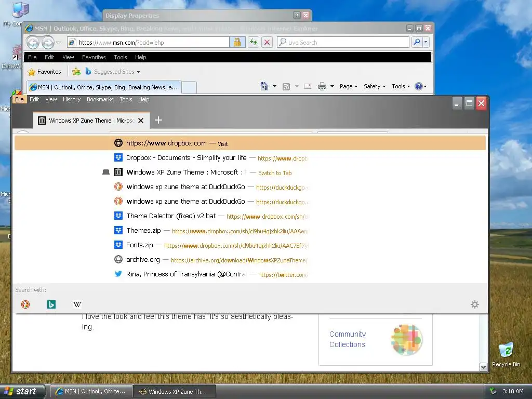Click the Forward arrow in Internet Explorer
Screen dimensions: 532x399
pos(48,43)
